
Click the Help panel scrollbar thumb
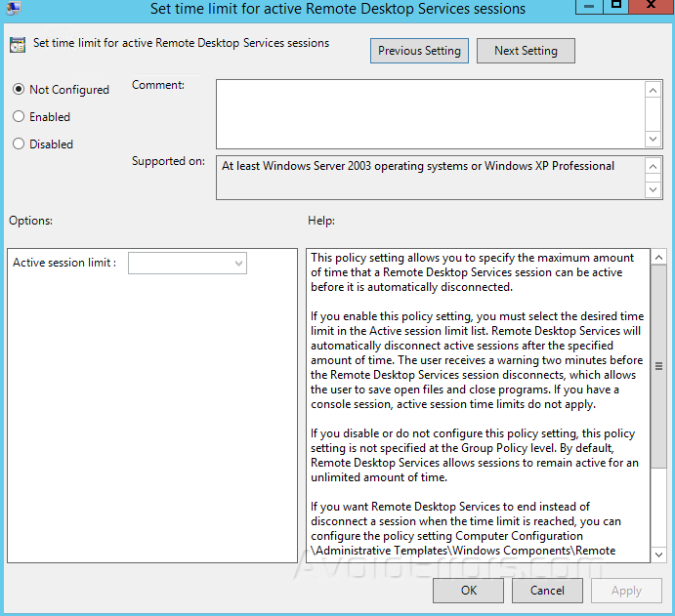[658, 366]
